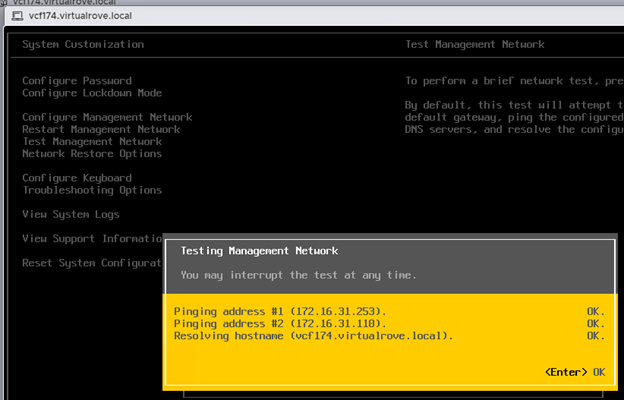Viewport: 624px width, 400px height.
Task: Open Troubleshooting Options
Action: click(92, 190)
